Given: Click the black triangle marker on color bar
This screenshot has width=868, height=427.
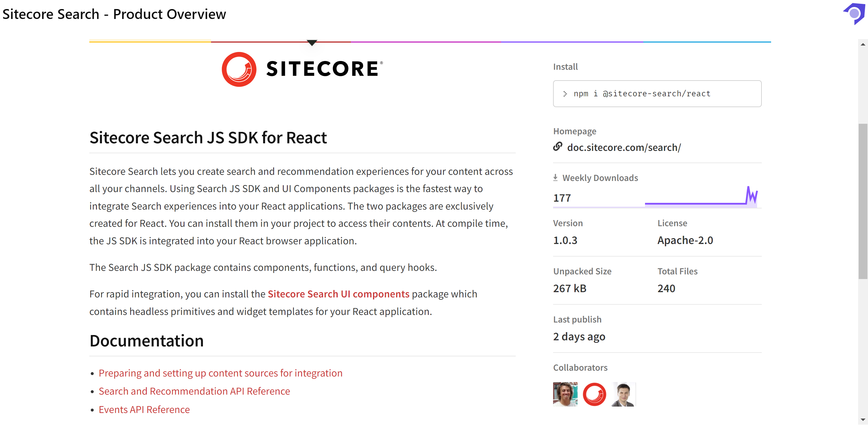Looking at the screenshot, I should click(312, 43).
